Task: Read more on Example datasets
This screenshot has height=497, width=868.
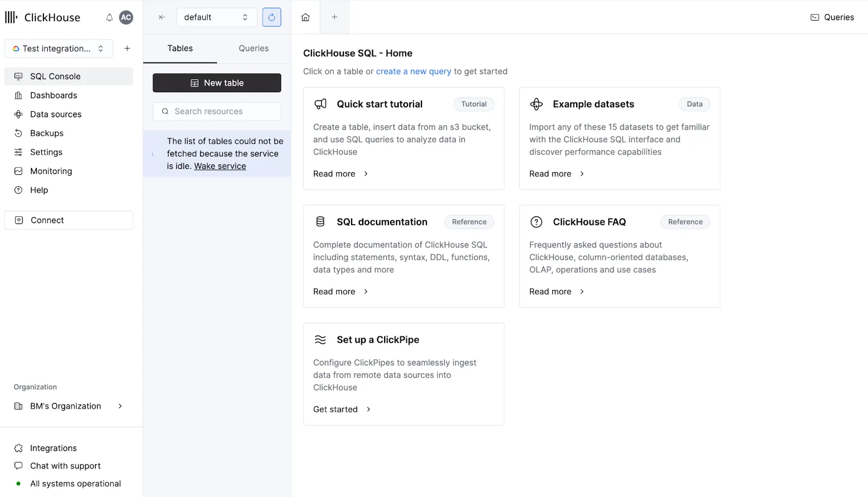Action: [557, 174]
